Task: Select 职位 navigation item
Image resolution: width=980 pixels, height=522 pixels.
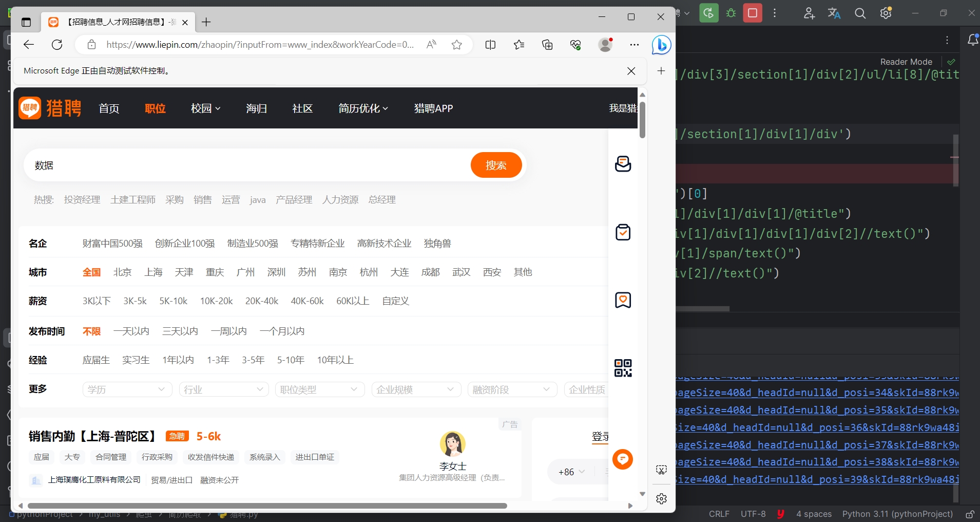Action: [155, 108]
